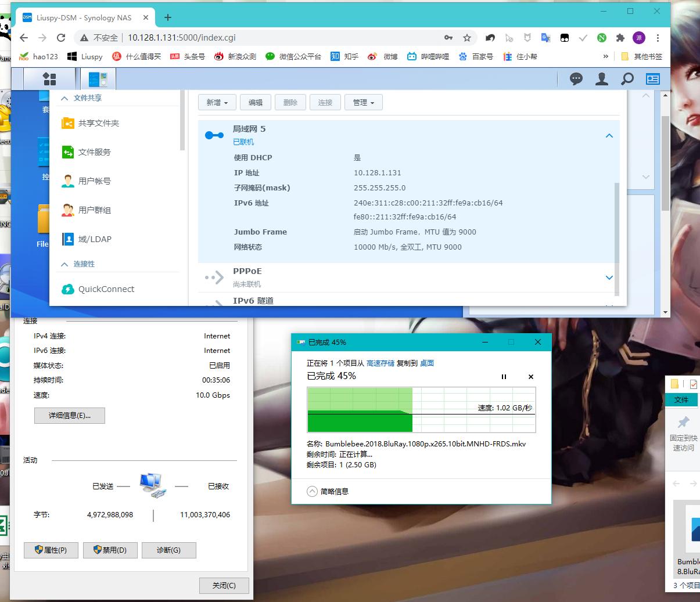This screenshot has height=602, width=700.
Task: Open the DSM widgets panel icon
Action: point(653,79)
